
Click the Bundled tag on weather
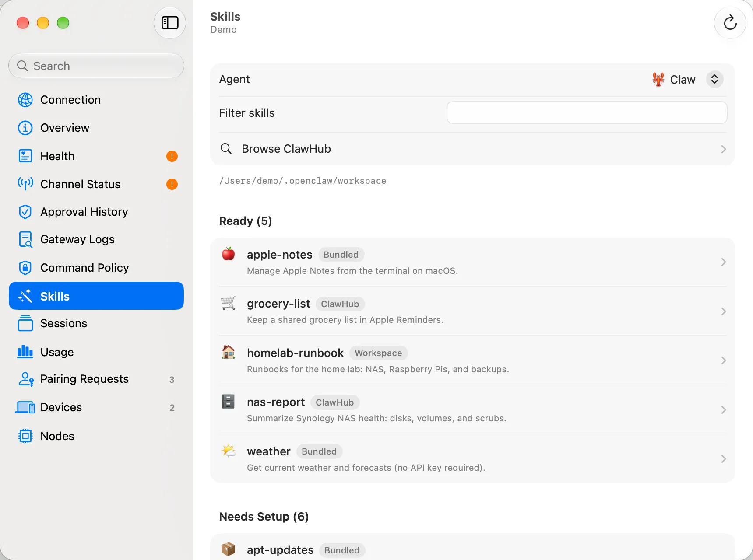[x=319, y=451]
